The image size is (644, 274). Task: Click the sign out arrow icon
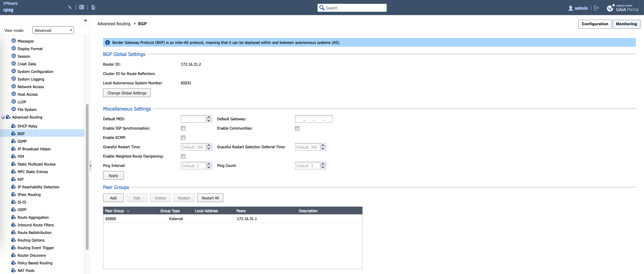tap(596, 8)
